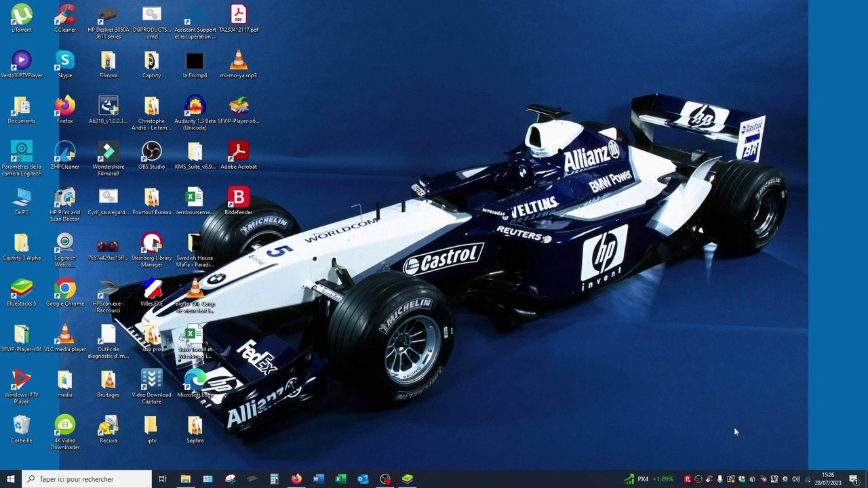Viewport: 868px width, 488px height.
Task: Select the HP Print and Scan Doctor icon
Action: pos(65,204)
